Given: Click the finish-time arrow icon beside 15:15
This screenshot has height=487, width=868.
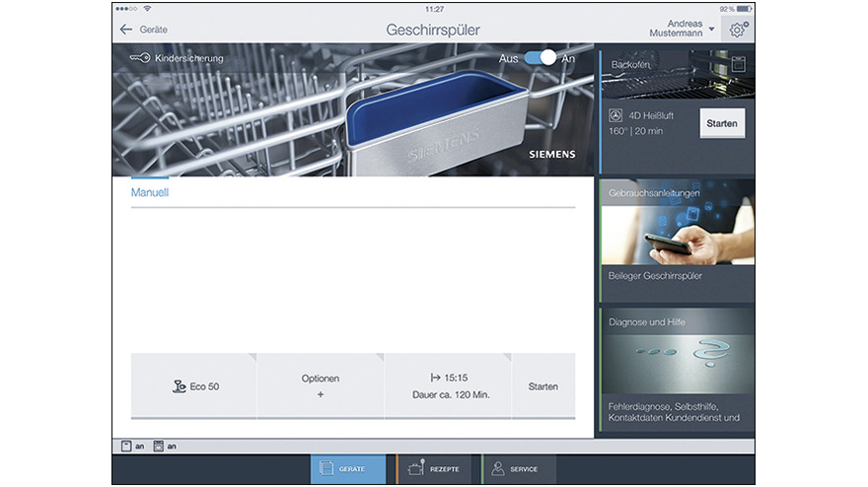Looking at the screenshot, I should tap(436, 378).
